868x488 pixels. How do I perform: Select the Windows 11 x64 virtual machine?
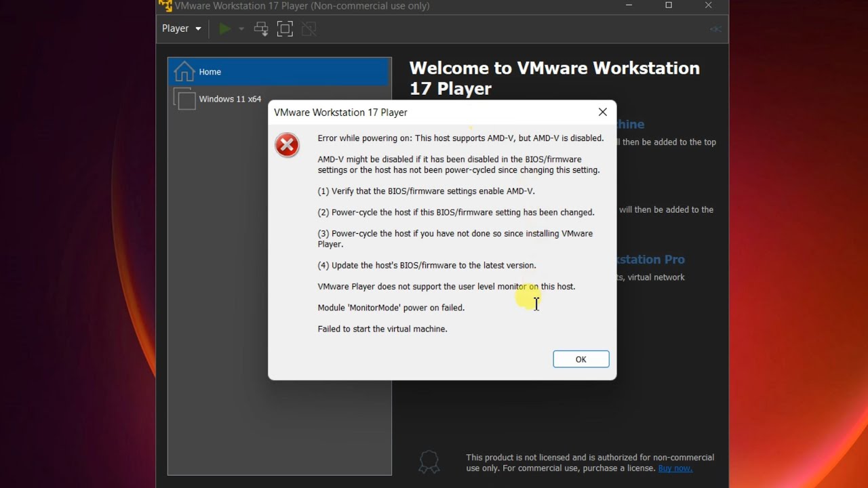coord(279,99)
